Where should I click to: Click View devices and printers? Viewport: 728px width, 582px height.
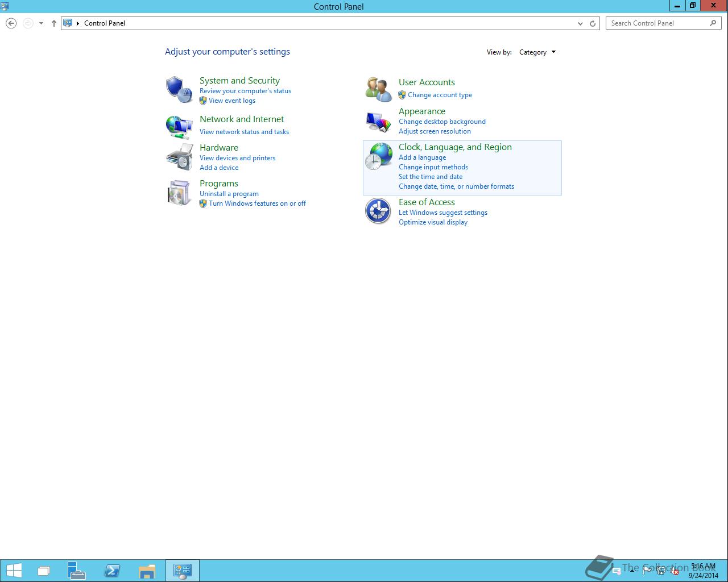point(237,158)
